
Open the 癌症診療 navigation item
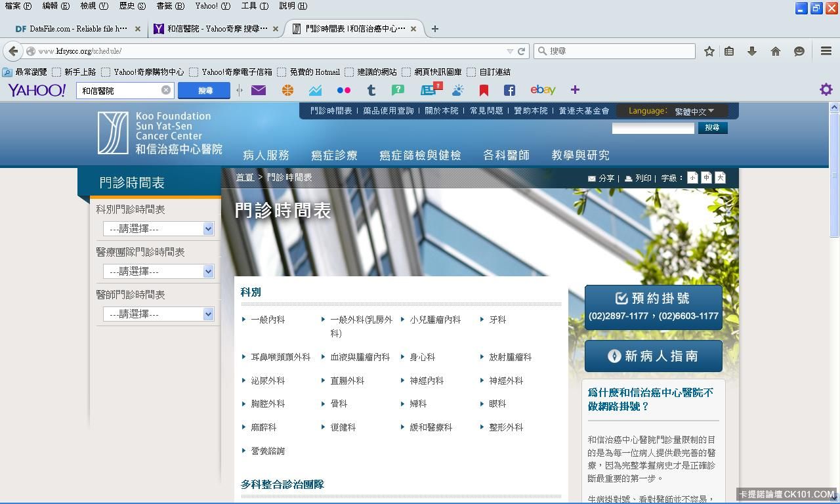click(x=334, y=156)
